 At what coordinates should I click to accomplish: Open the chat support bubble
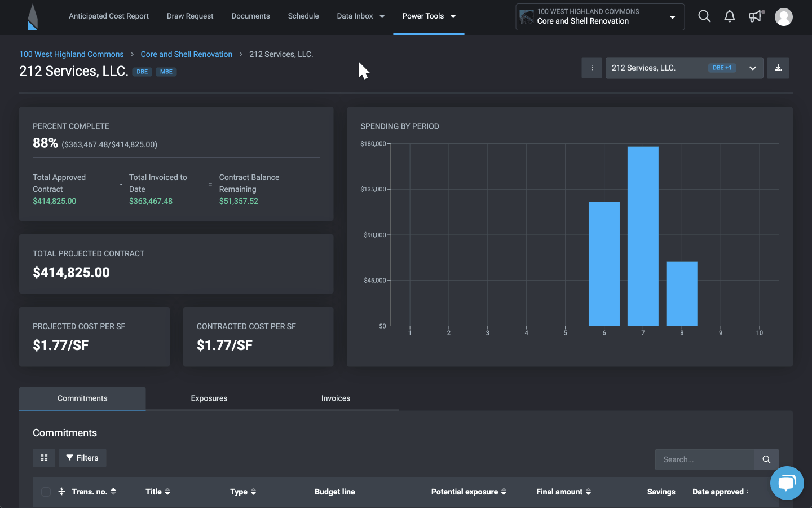click(x=787, y=483)
